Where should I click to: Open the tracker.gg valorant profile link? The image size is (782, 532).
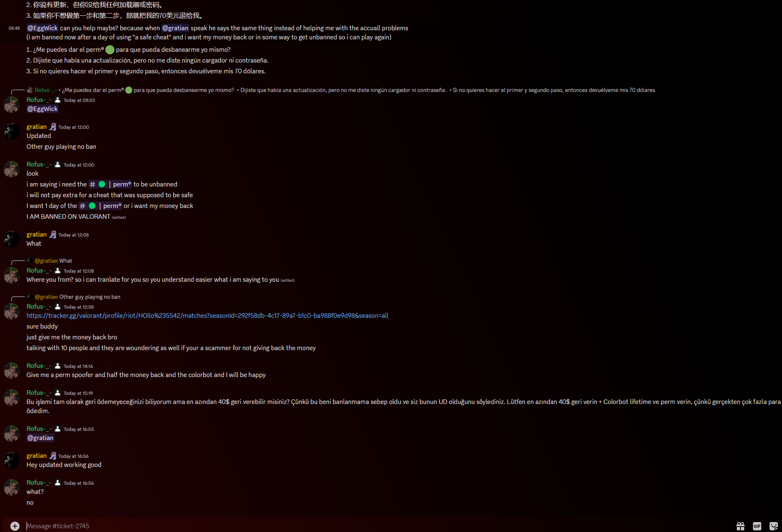coord(207,316)
